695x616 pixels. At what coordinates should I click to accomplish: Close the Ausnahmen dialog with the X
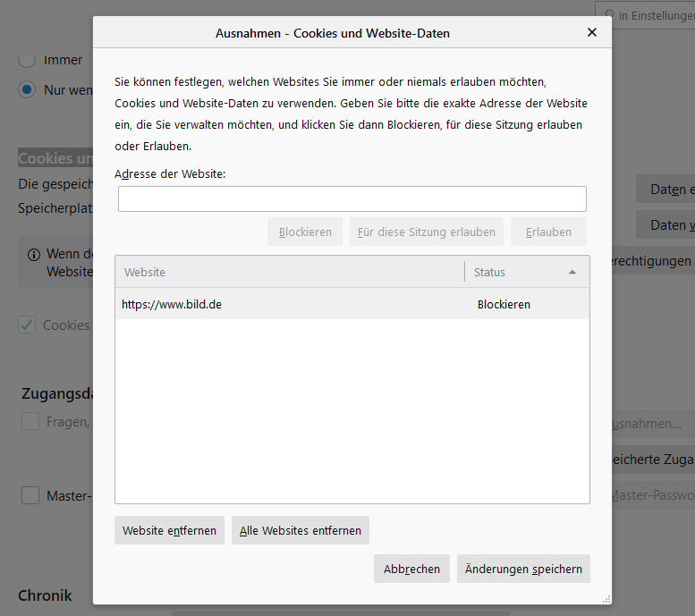click(591, 32)
